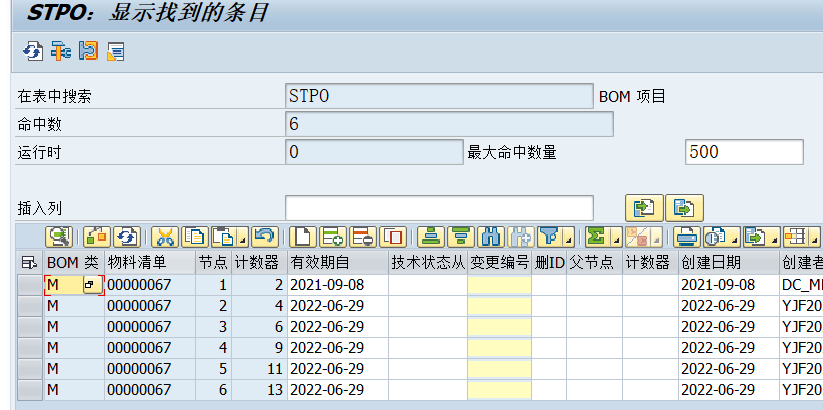The width and height of the screenshot is (823, 410).
Task: Click the Undo arrow icon
Action: pos(265,237)
